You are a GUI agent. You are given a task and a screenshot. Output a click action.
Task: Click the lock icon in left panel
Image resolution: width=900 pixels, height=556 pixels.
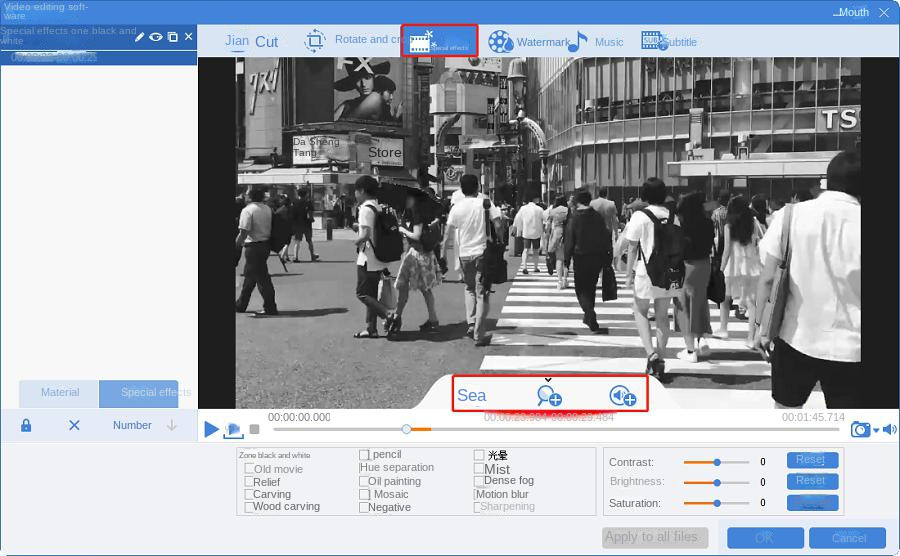pyautogui.click(x=26, y=425)
